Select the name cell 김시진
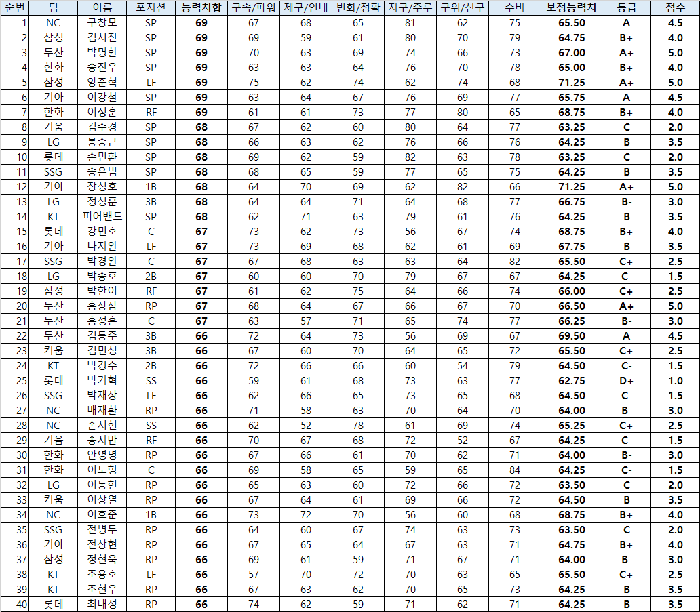The width and height of the screenshot is (700, 612). pyautogui.click(x=102, y=38)
